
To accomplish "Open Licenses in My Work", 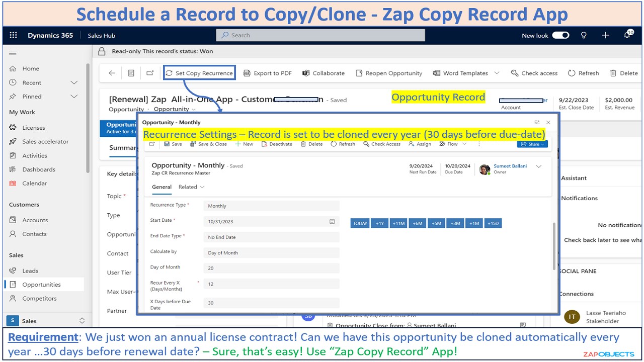I will click(34, 128).
